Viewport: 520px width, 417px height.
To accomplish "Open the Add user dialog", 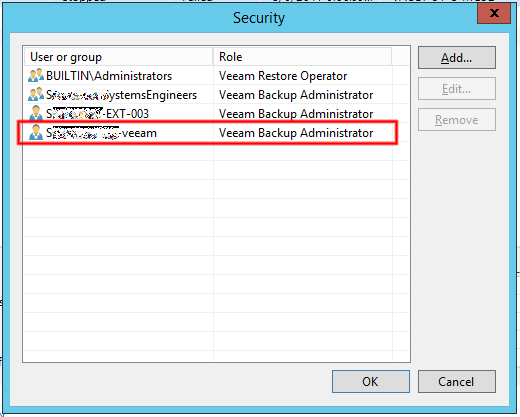I will click(x=457, y=58).
